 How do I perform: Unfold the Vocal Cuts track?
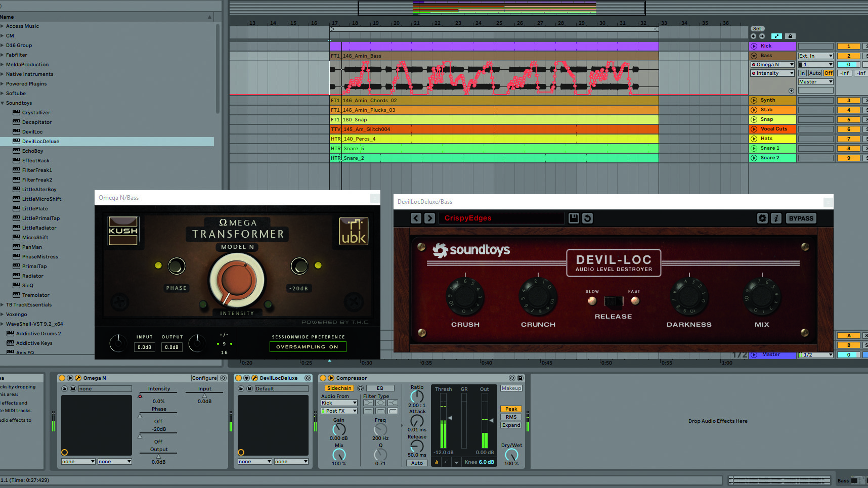click(x=754, y=129)
